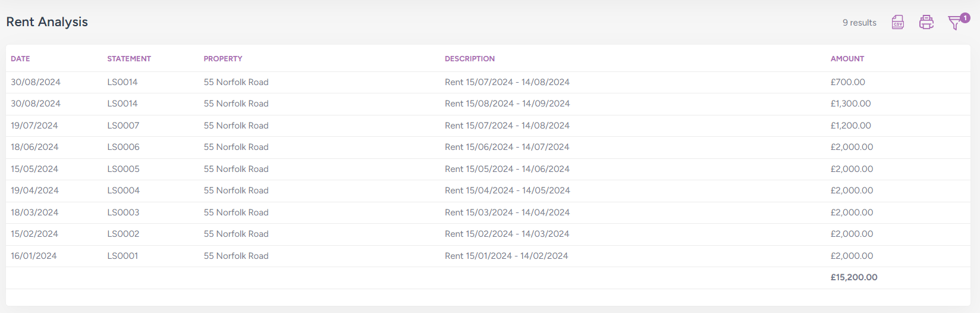Click the Property column header

click(x=223, y=59)
